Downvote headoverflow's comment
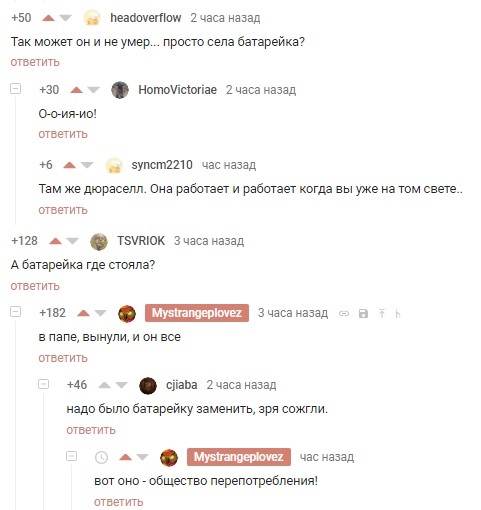This screenshot has height=510, width=481. [x=66, y=18]
